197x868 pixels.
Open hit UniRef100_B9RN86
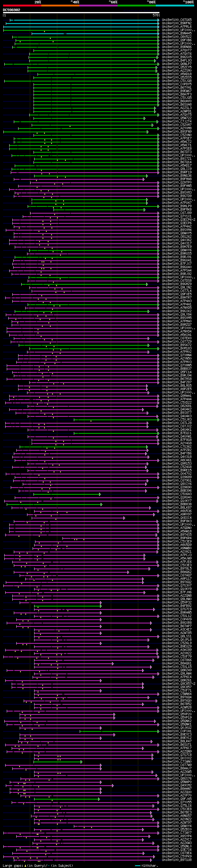point(177,47)
